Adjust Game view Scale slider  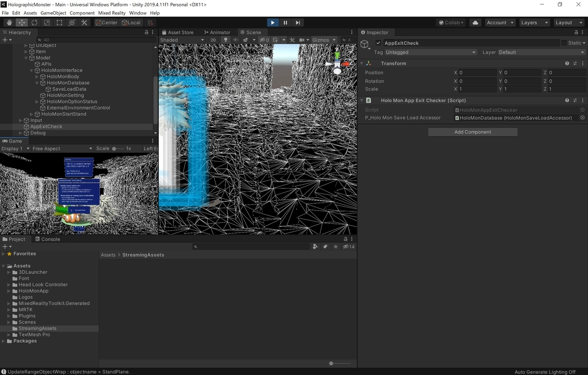click(x=118, y=148)
